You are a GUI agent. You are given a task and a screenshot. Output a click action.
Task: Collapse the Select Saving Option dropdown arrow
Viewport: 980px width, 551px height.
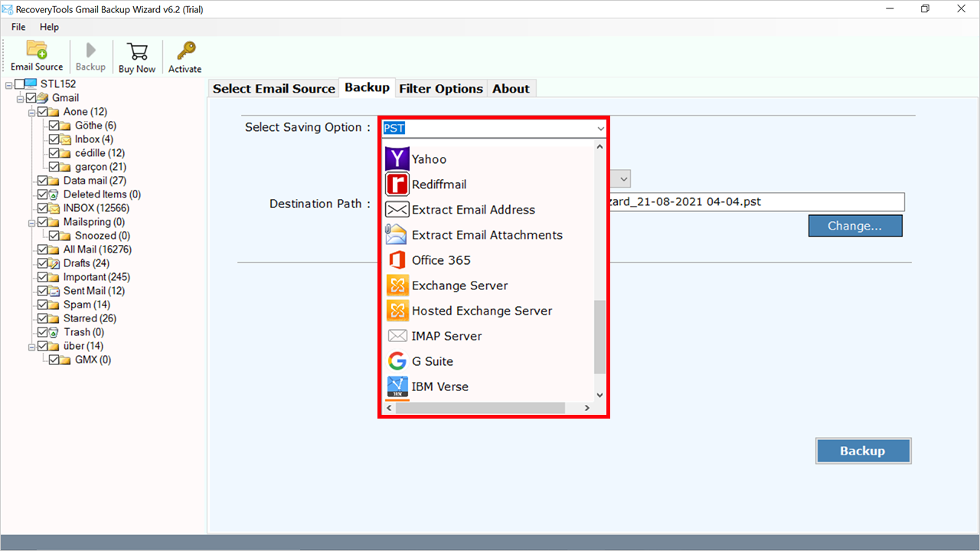599,129
